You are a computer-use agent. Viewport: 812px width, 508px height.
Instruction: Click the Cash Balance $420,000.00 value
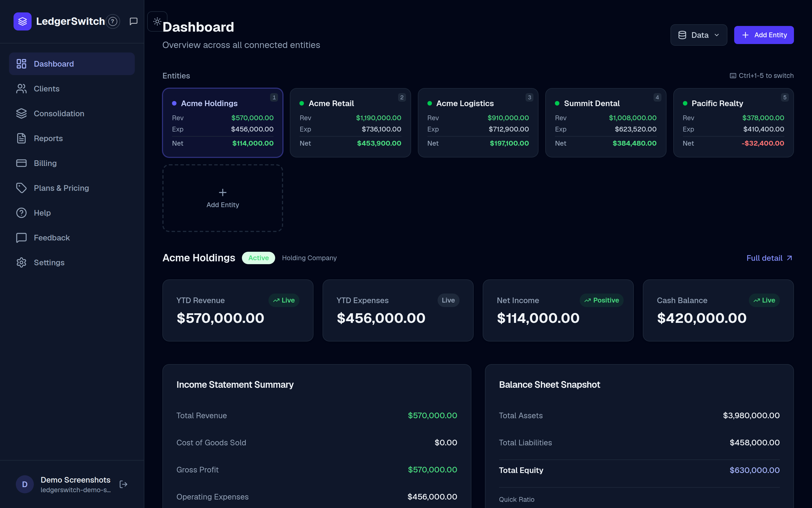click(701, 318)
